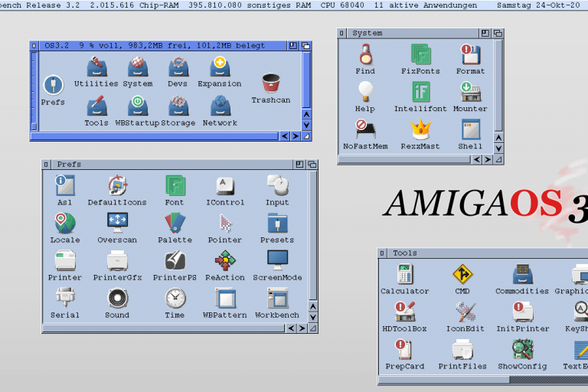Screen dimensions: 588x392
Task: Open the Locale preferences icon
Action: tap(65, 223)
